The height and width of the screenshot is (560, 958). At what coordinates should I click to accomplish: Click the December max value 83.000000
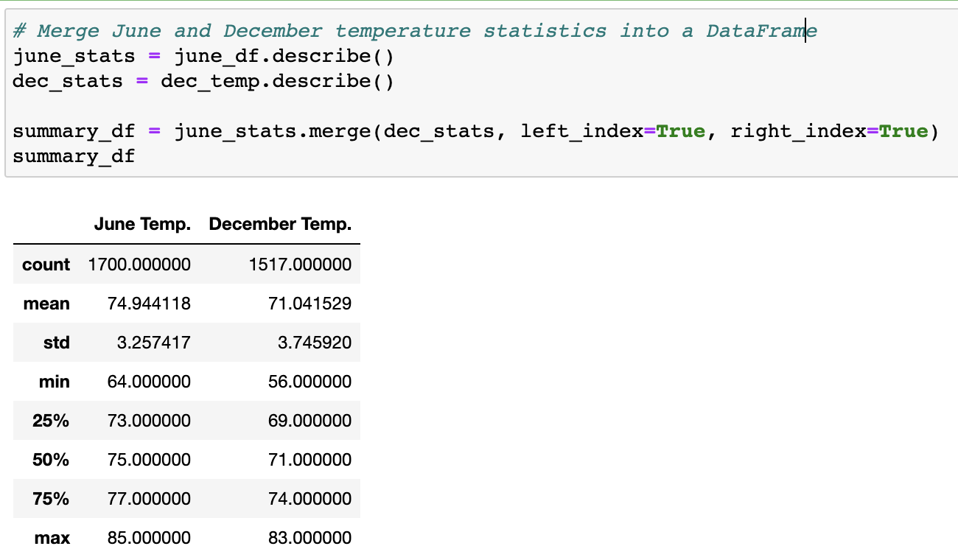click(x=311, y=537)
